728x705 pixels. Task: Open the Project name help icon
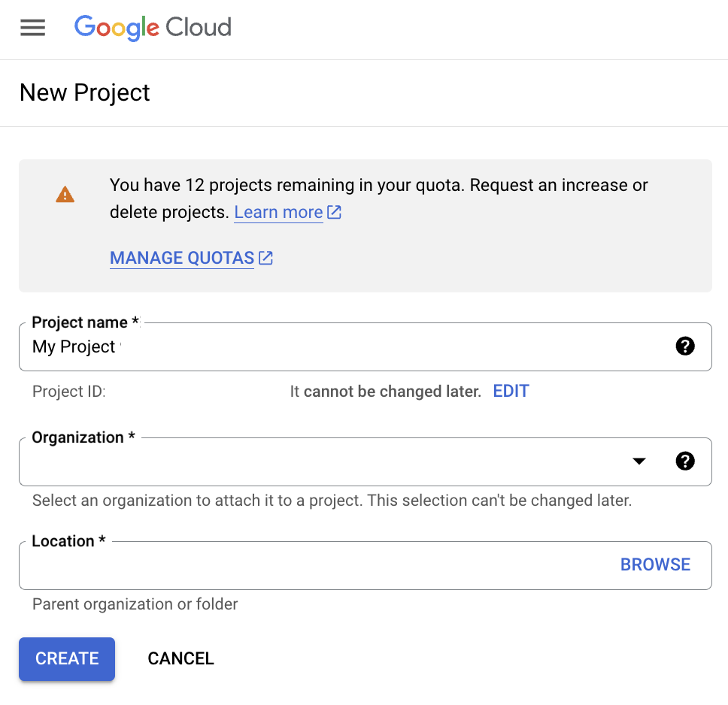click(685, 346)
